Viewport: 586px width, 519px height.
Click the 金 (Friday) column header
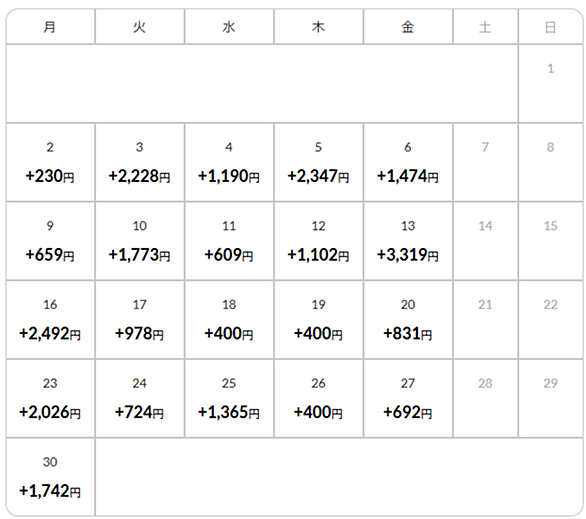[x=408, y=27]
